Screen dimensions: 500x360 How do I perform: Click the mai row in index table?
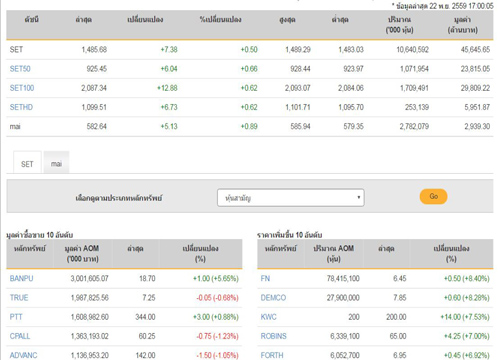tap(250, 126)
